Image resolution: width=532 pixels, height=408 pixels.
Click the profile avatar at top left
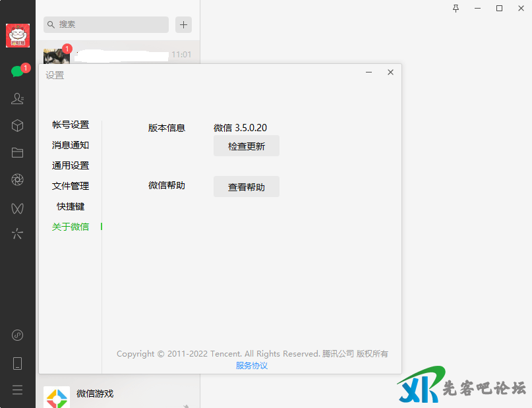(18, 36)
